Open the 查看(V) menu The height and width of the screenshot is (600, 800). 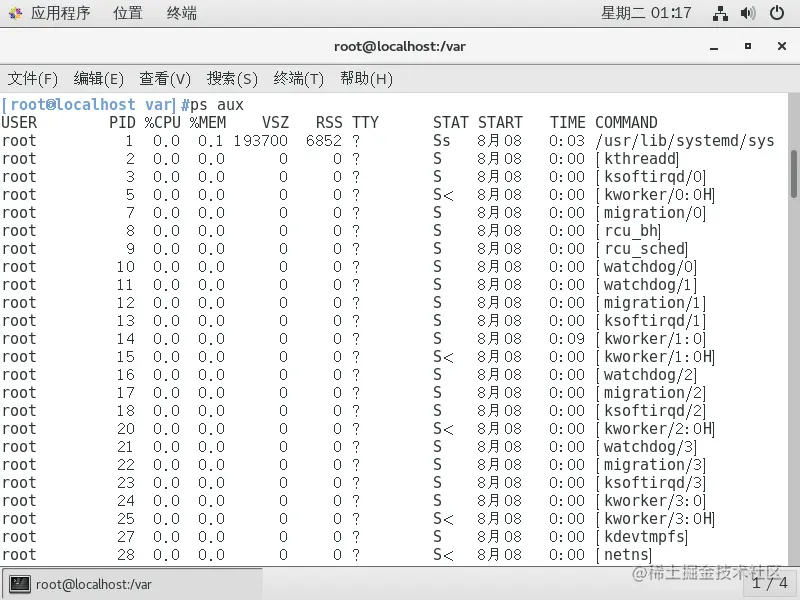(165, 78)
